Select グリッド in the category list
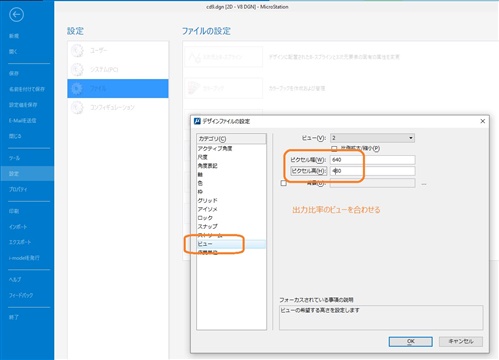The image size is (499, 360). pyautogui.click(x=208, y=200)
